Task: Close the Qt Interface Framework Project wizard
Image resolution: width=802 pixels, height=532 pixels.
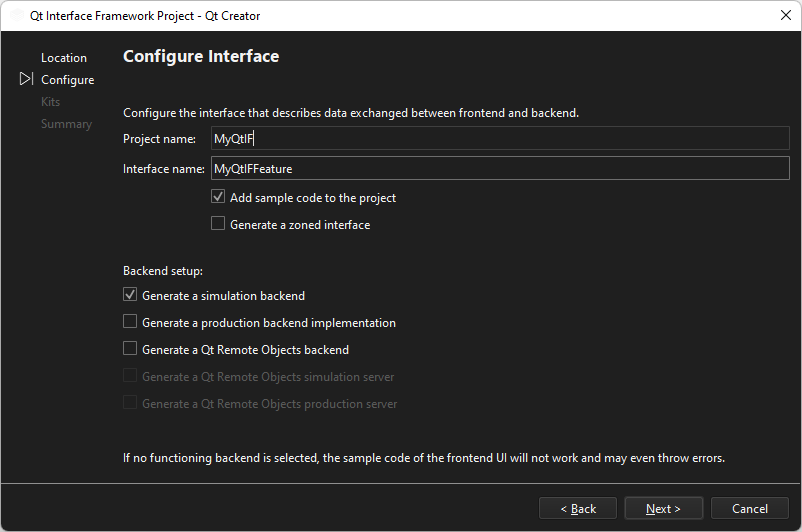Action: pos(785,16)
